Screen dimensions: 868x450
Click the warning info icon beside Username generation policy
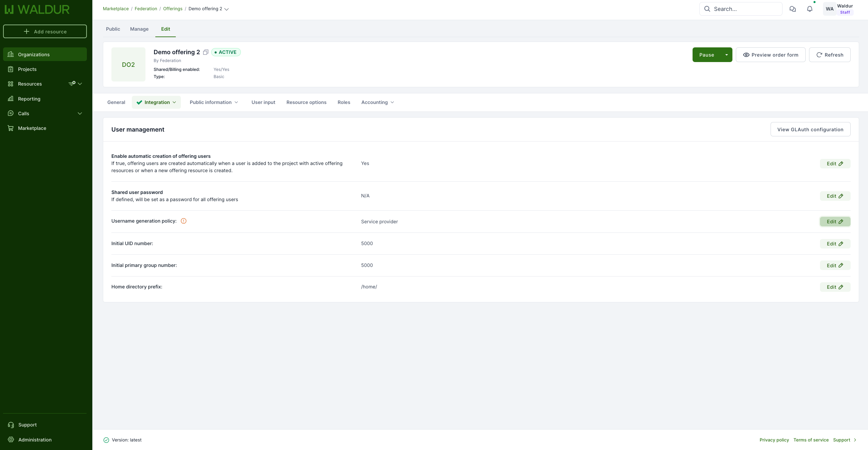(184, 221)
